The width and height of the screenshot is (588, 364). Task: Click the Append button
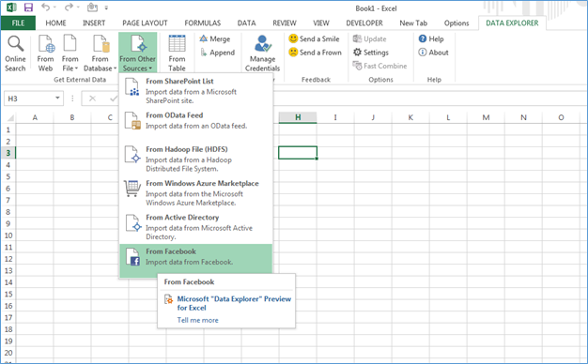pyautogui.click(x=217, y=53)
